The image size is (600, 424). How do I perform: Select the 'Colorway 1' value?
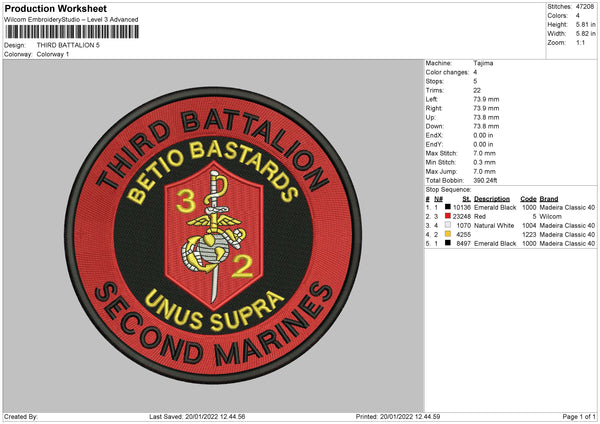(53, 54)
